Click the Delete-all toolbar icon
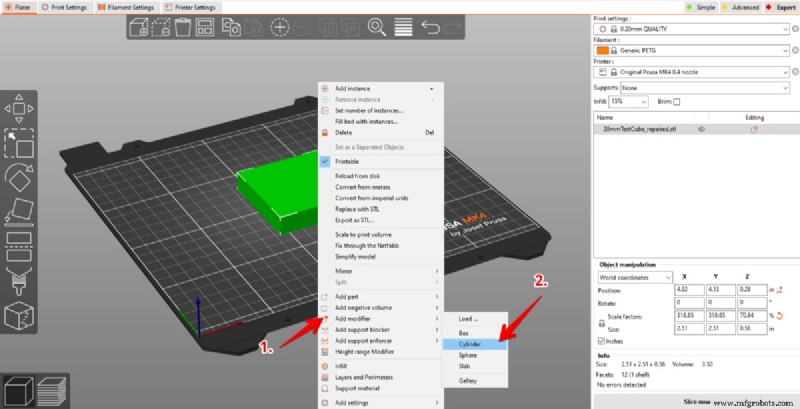 pos(160,27)
